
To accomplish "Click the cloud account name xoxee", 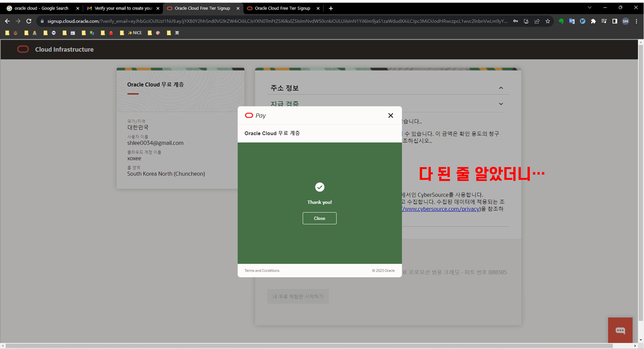I will [x=134, y=158].
